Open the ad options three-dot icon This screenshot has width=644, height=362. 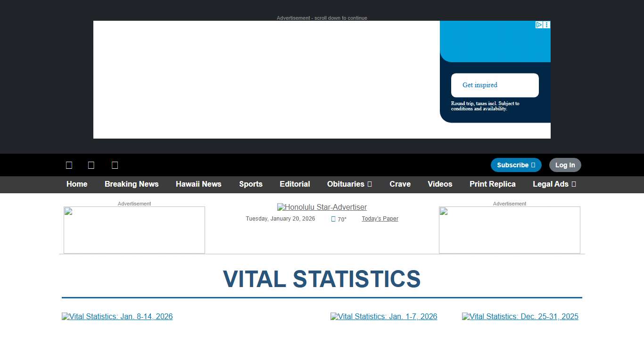pos(546,25)
